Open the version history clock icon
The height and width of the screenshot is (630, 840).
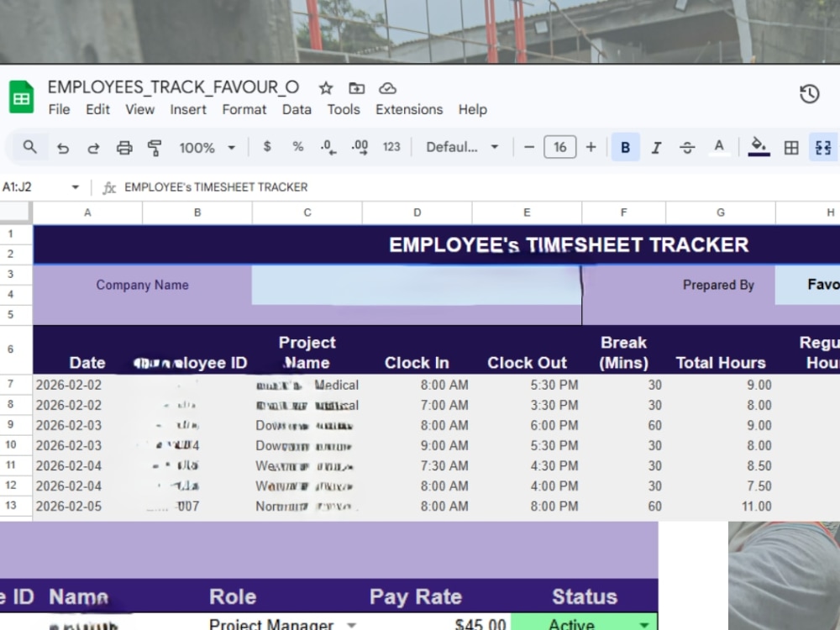pyautogui.click(x=810, y=94)
